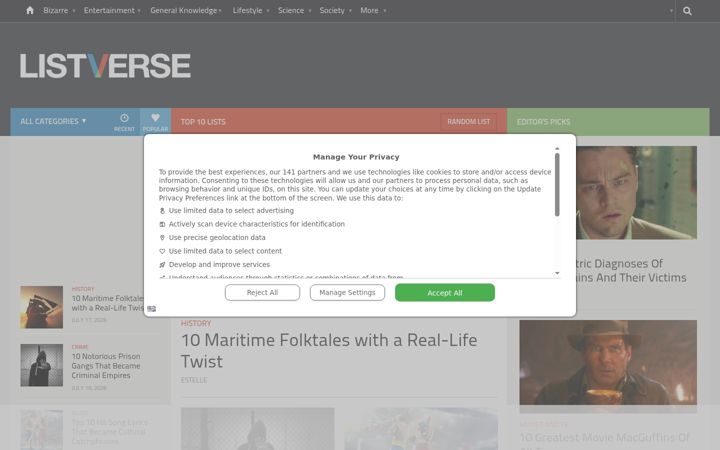The image size is (720, 450).
Task: Open the small dropdown arrow beside the search icon
Action: click(671, 11)
